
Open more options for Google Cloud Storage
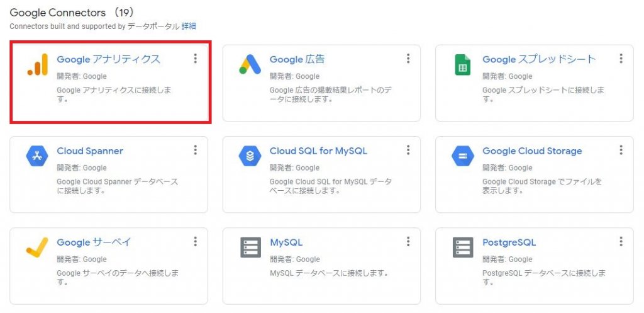[621, 150]
